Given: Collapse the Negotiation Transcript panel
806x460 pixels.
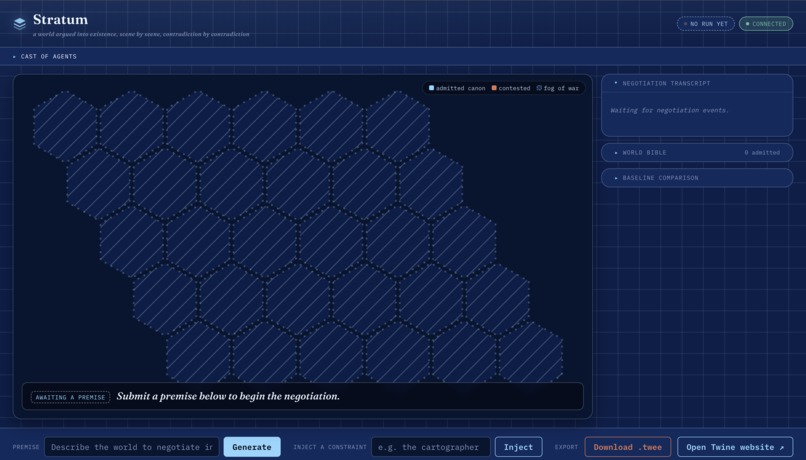Looking at the screenshot, I should (x=697, y=83).
